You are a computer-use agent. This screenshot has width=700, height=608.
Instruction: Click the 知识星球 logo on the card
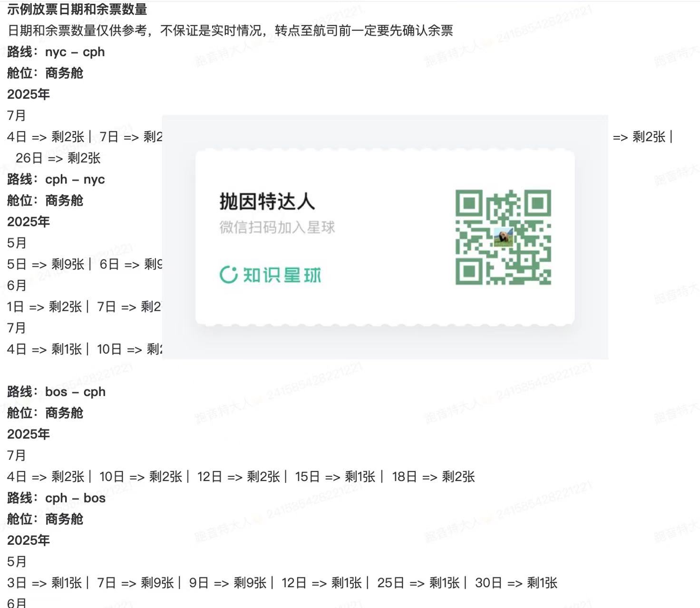click(x=270, y=275)
